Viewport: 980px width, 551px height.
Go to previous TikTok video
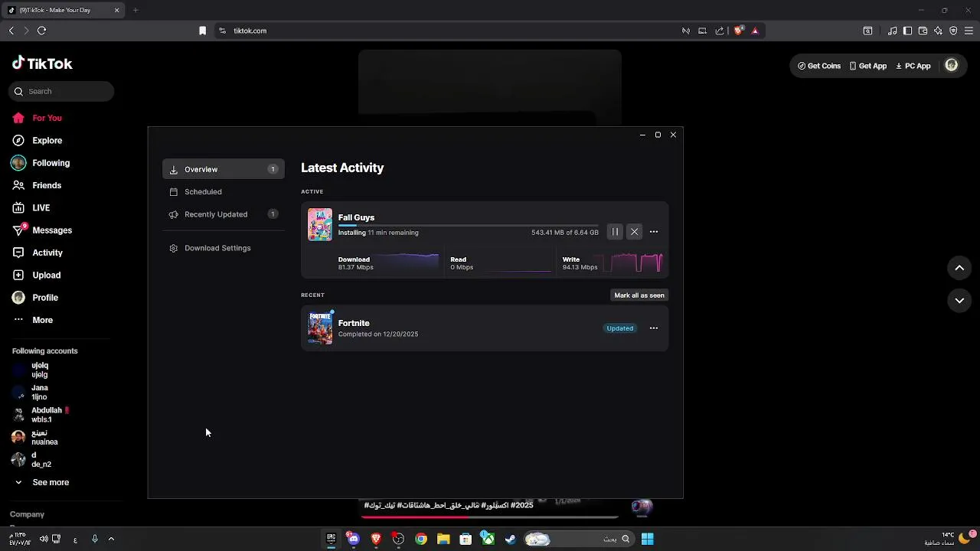coord(959,268)
